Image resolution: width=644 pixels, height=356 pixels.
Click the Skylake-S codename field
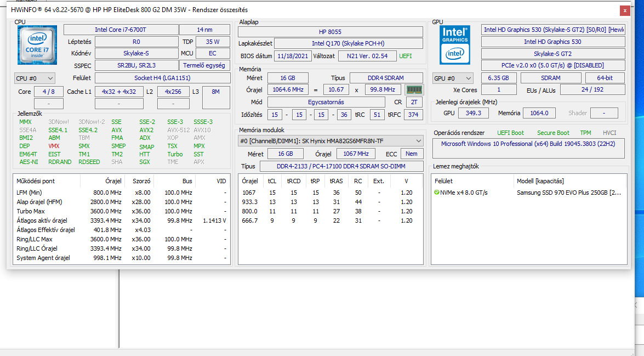click(136, 53)
